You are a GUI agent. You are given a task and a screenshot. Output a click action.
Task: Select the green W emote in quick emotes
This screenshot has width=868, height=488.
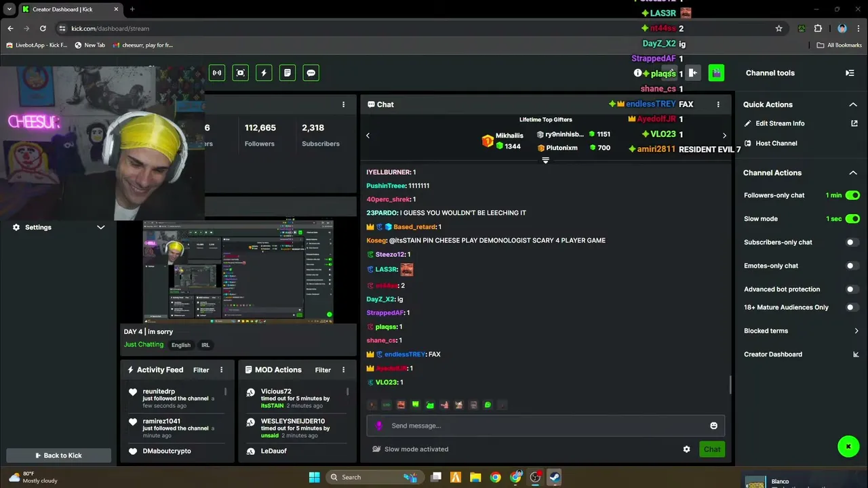pos(415,405)
